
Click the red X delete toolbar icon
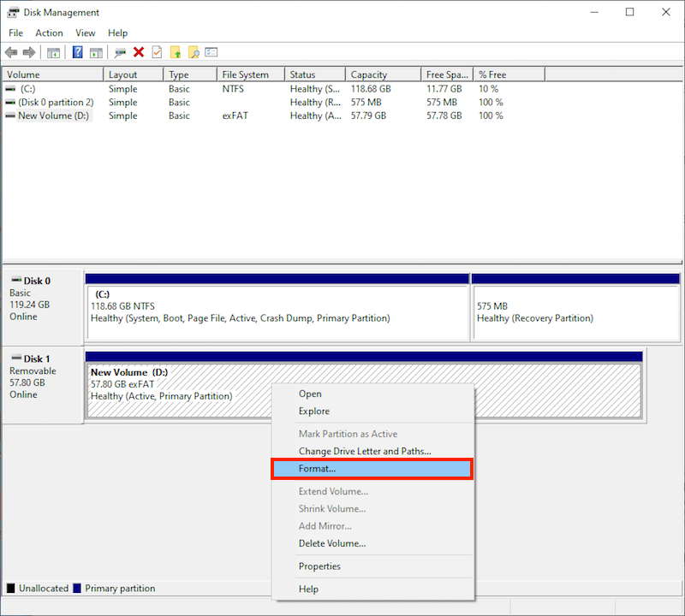pos(140,51)
